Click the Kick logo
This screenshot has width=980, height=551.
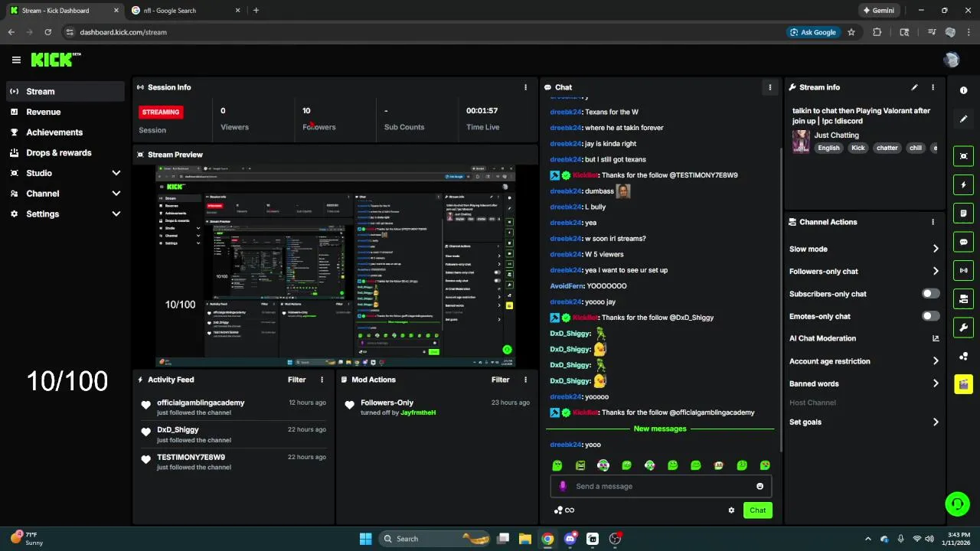coord(55,60)
